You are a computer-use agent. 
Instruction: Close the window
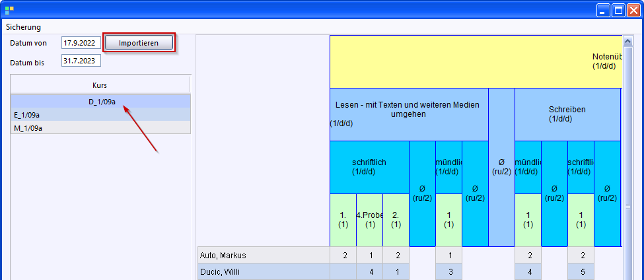633,11
